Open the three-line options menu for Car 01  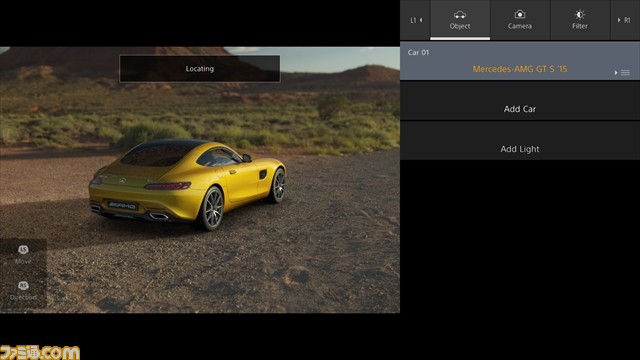click(625, 73)
